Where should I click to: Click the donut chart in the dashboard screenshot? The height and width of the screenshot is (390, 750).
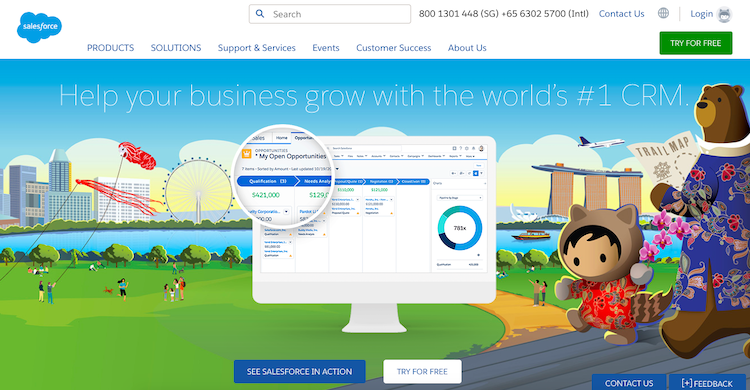click(x=460, y=228)
